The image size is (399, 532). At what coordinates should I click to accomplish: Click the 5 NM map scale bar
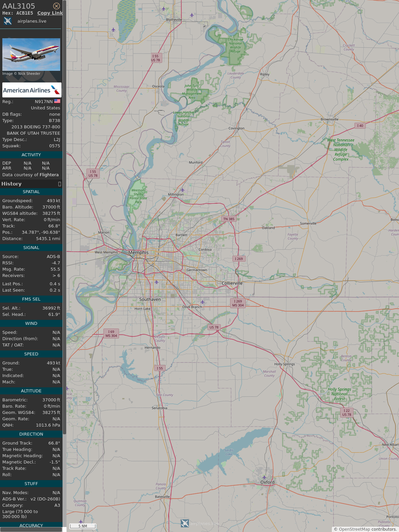83,526
